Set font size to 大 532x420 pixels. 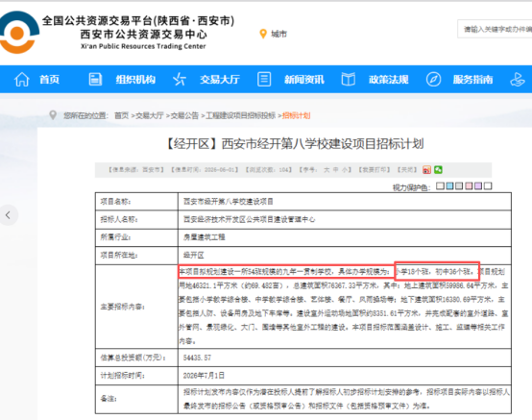(326, 169)
